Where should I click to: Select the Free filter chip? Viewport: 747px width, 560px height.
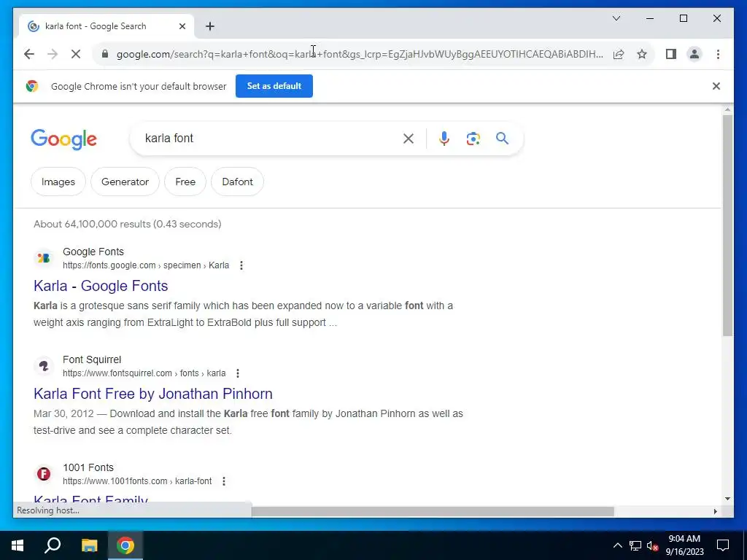click(x=185, y=182)
